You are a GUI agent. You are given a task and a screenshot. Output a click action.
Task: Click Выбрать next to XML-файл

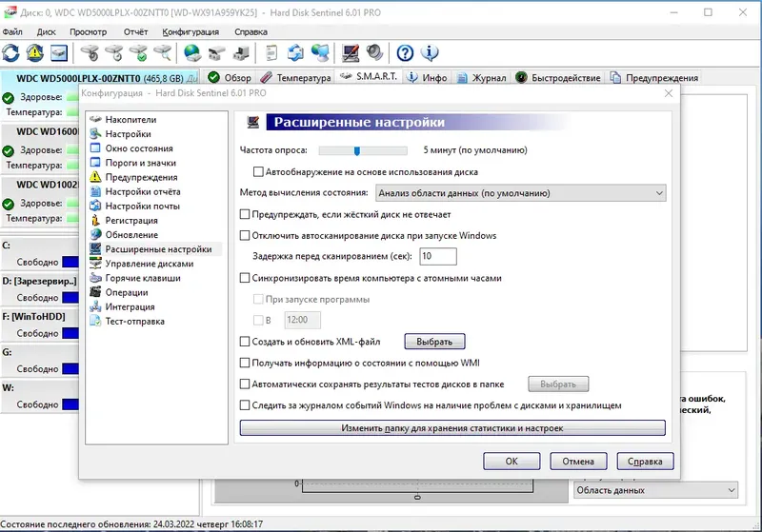[434, 342]
